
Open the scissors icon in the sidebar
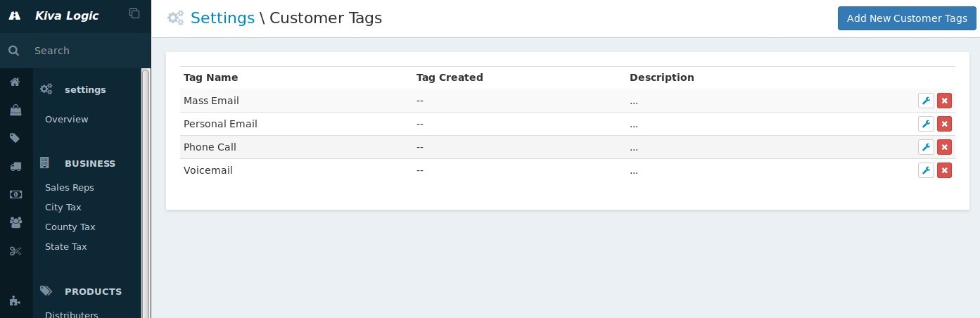coord(14,250)
